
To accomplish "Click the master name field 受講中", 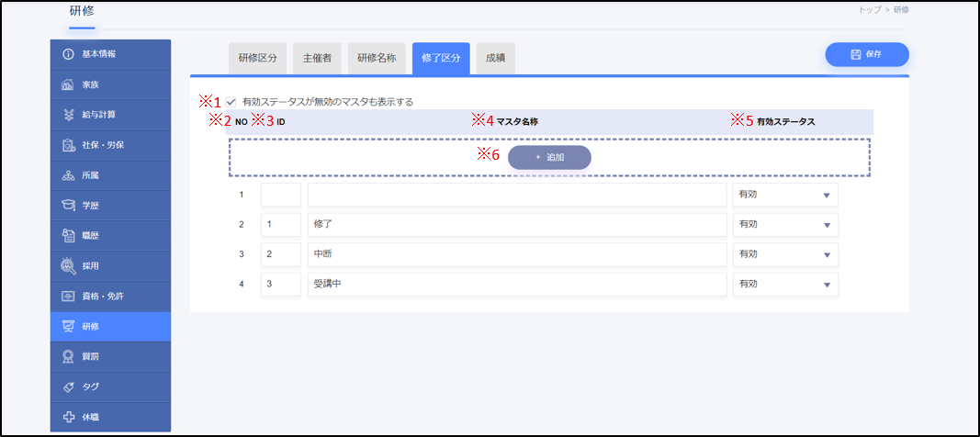I will pos(517,285).
